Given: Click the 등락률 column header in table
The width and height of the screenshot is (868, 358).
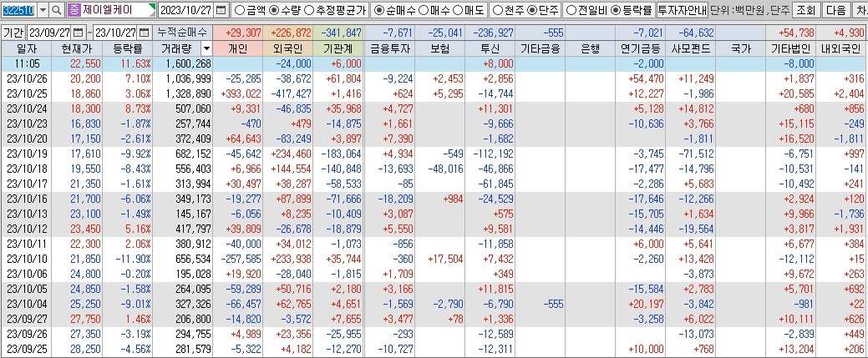Looking at the screenshot, I should (126, 48).
